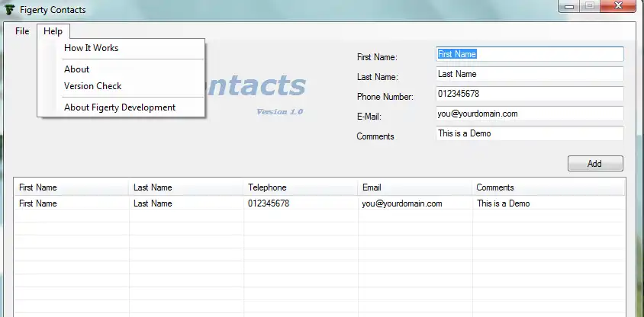Select 'you@yourdomain.com' cell in the table
The image size is (644, 317).
click(415, 203)
